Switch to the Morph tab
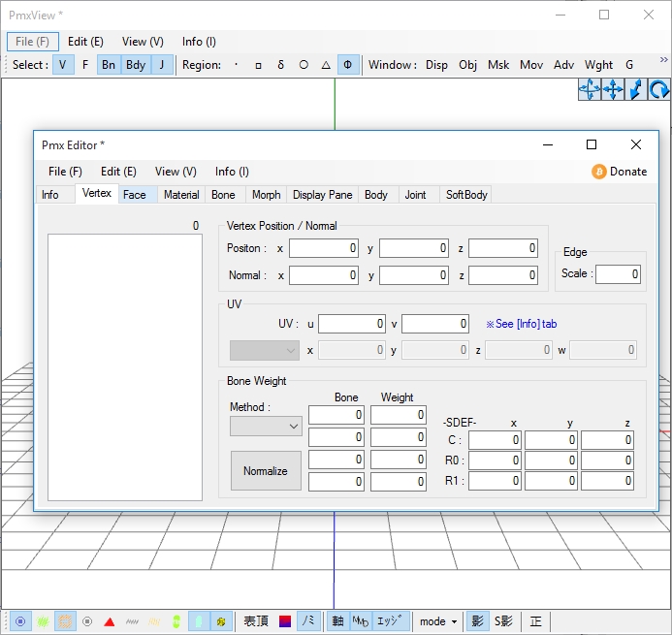Image resolution: width=672 pixels, height=635 pixels. point(266,195)
